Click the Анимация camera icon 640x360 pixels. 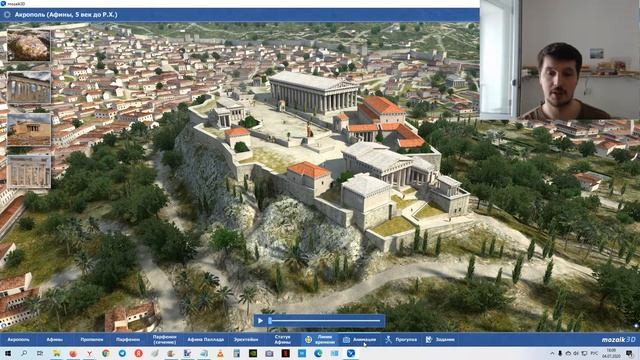click(347, 340)
